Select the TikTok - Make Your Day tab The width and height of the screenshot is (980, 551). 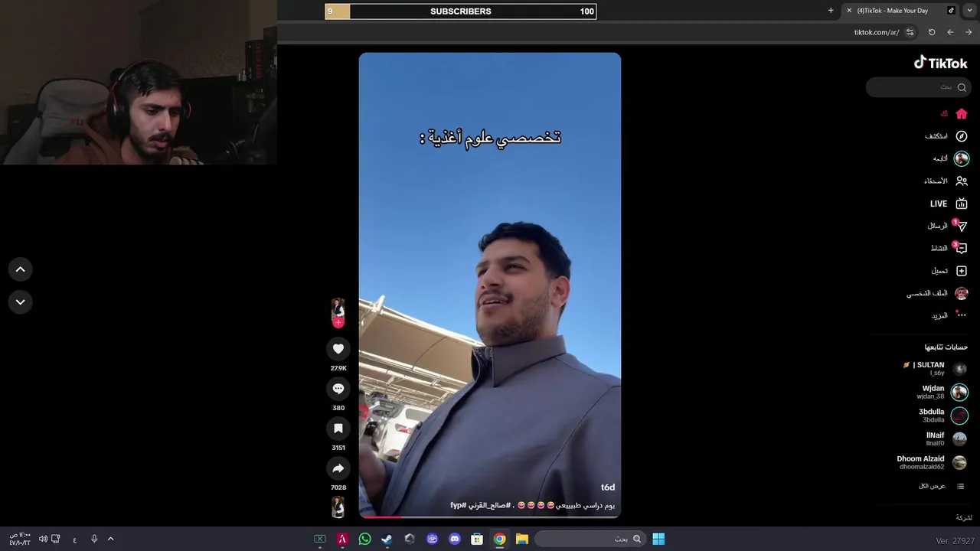900,11
